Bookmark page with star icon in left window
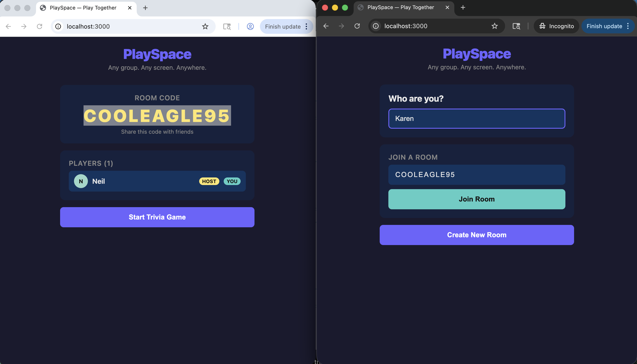The width and height of the screenshot is (637, 364). coord(205,26)
